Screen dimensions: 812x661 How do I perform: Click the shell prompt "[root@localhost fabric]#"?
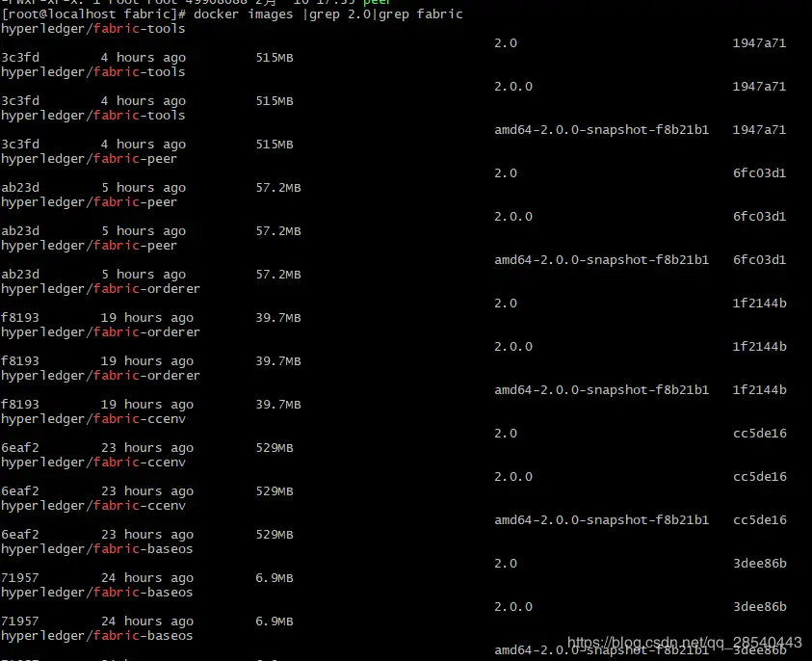[x=94, y=14]
